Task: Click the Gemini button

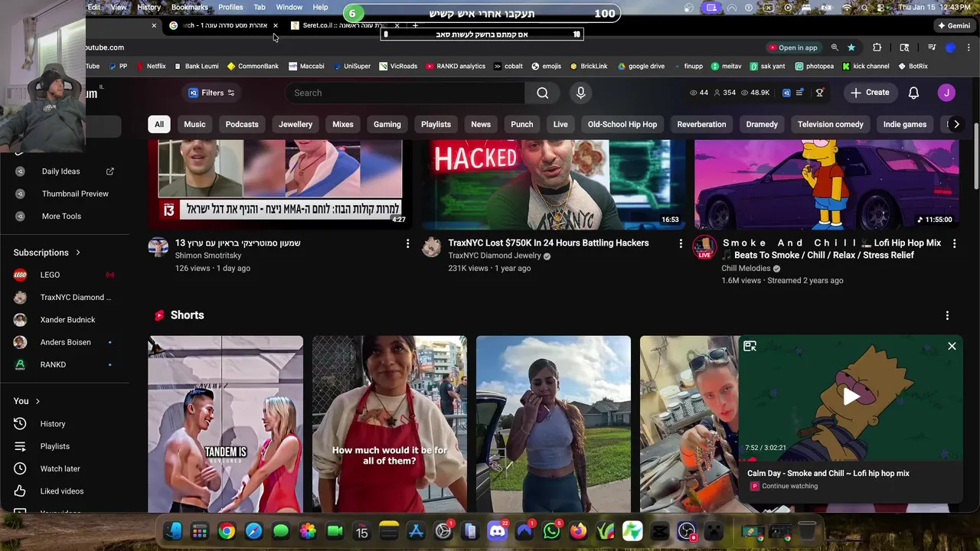Action: pos(954,25)
